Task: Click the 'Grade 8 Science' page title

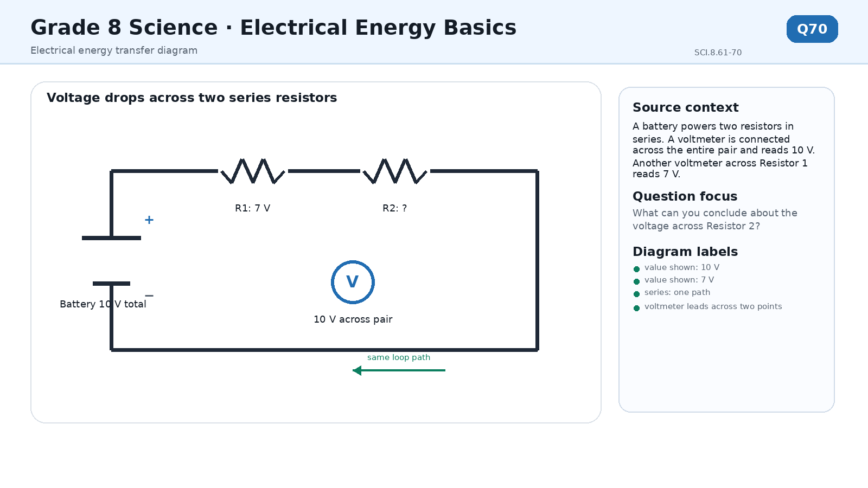Action: coord(273,28)
